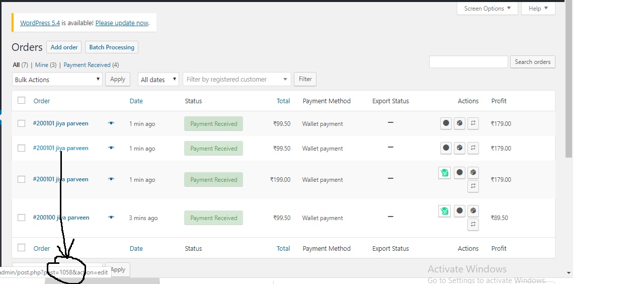Viewport: 644px width, 284px height.
Task: Show All (7) orders view
Action: [20, 65]
